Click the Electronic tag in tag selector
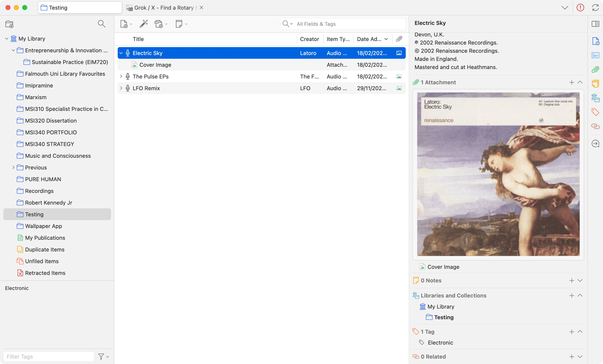This screenshot has height=364, width=603. 17,288
